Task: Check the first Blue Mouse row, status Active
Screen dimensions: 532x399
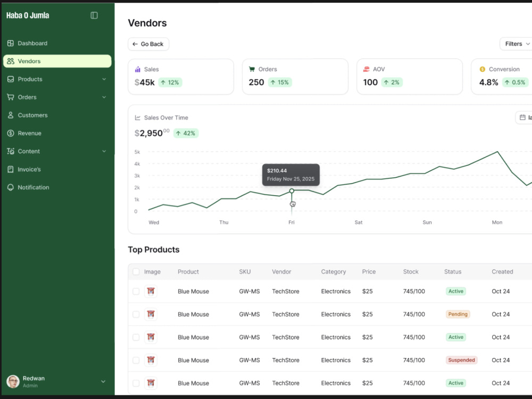Action: pos(136,292)
